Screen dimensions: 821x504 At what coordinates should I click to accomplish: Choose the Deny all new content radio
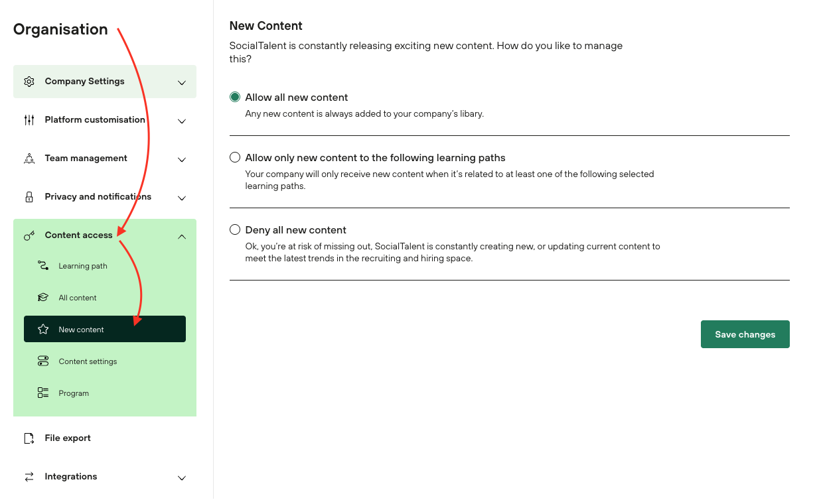(235, 230)
